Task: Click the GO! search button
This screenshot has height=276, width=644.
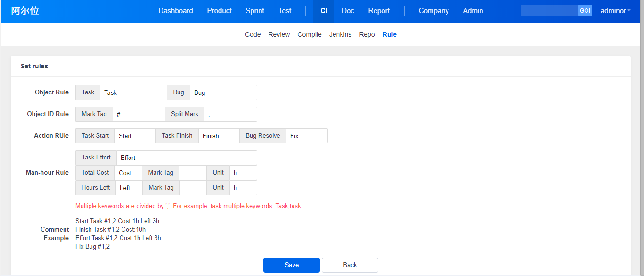Action: pos(585,10)
